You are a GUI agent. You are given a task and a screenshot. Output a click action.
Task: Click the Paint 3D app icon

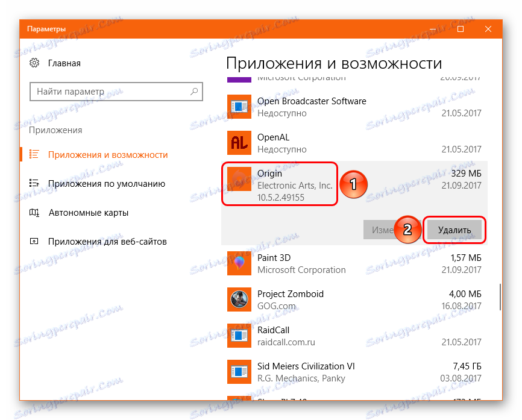click(x=239, y=263)
